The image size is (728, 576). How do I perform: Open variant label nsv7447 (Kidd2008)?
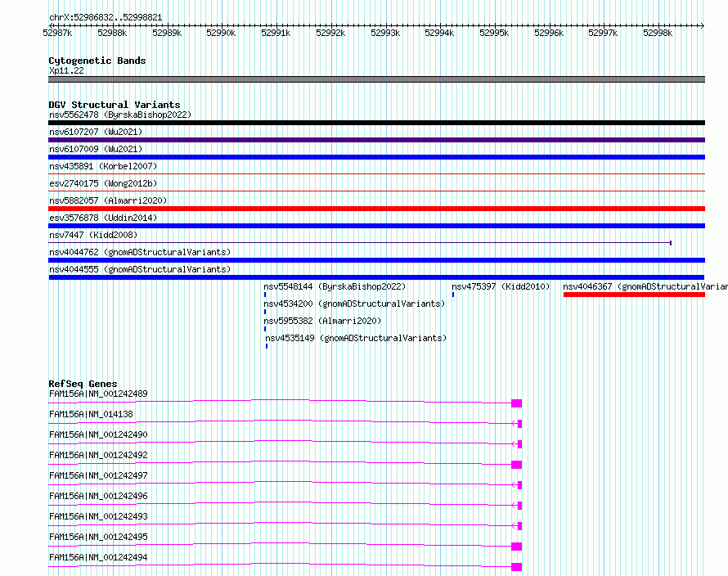[93, 235]
